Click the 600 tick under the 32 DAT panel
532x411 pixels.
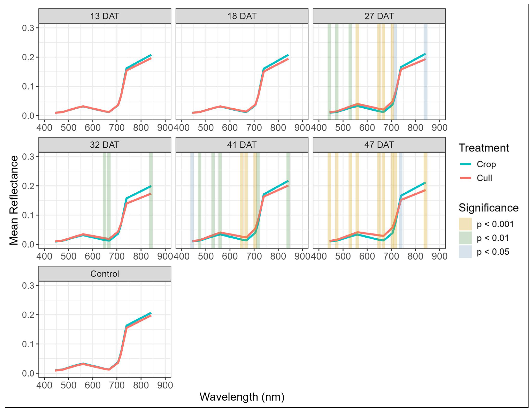(x=93, y=256)
